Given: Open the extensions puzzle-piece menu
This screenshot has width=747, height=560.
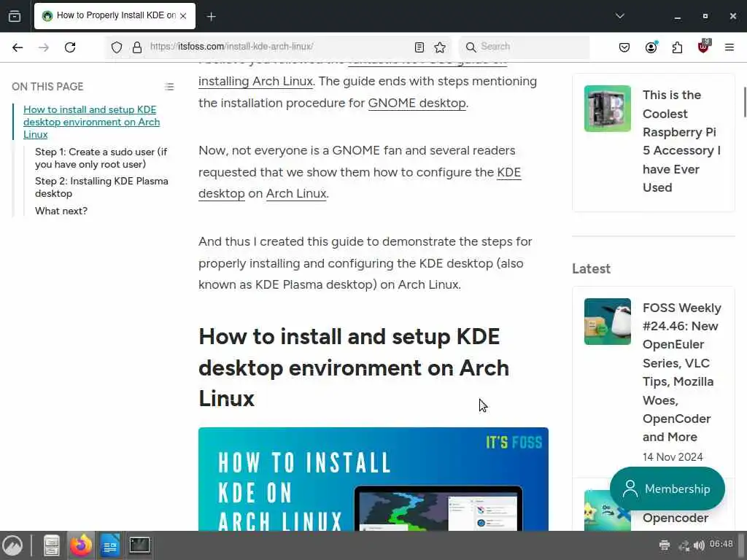Looking at the screenshot, I should point(677,47).
